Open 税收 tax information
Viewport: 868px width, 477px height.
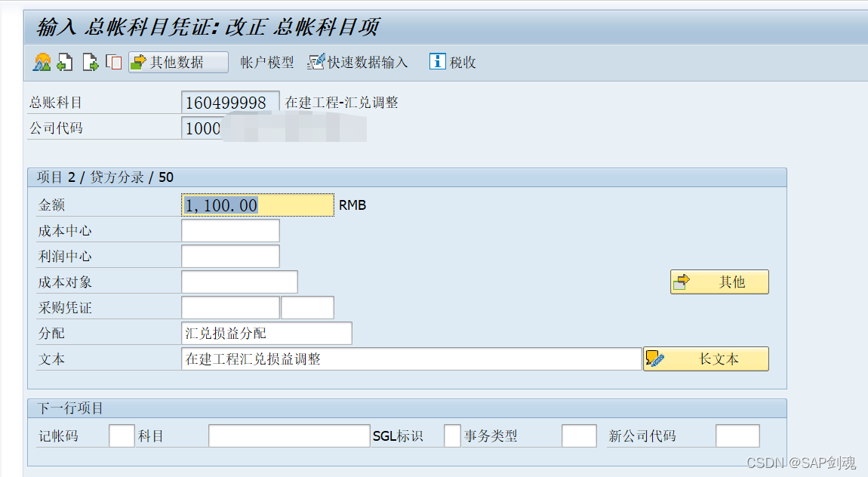453,62
